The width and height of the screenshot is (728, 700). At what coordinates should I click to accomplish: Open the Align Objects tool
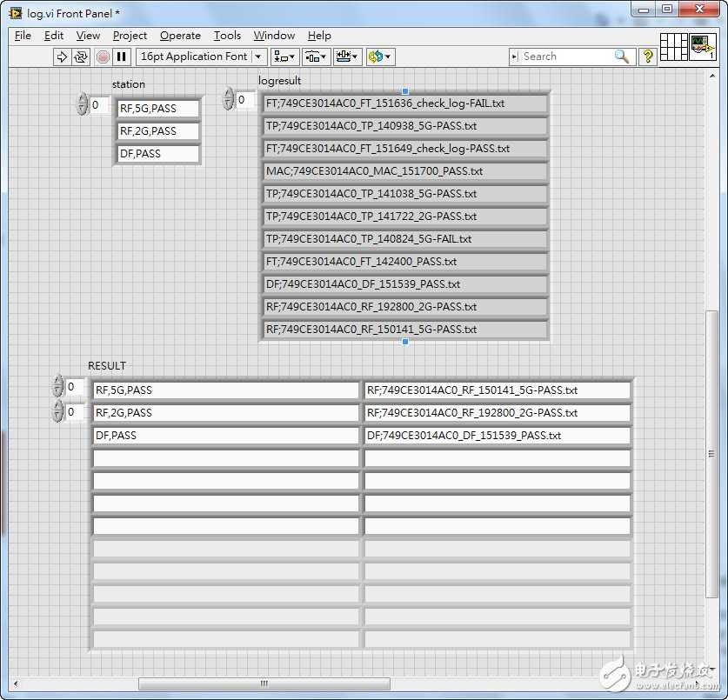pos(284,57)
